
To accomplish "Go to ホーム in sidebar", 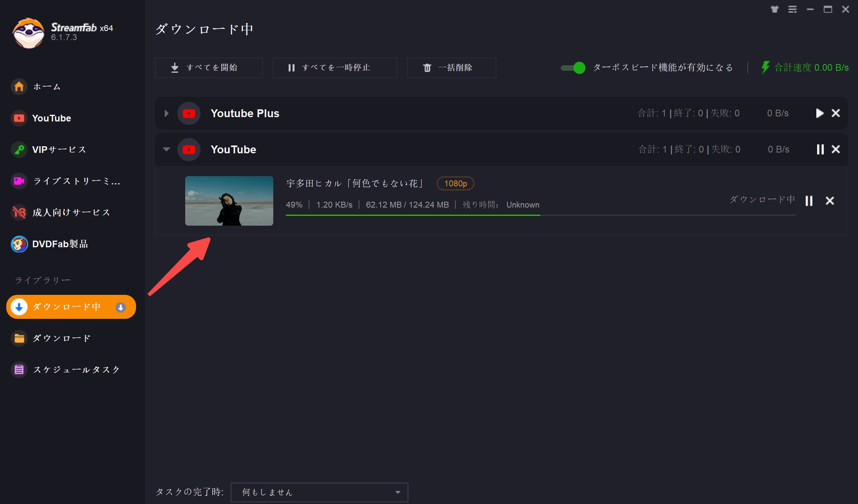I will click(46, 87).
